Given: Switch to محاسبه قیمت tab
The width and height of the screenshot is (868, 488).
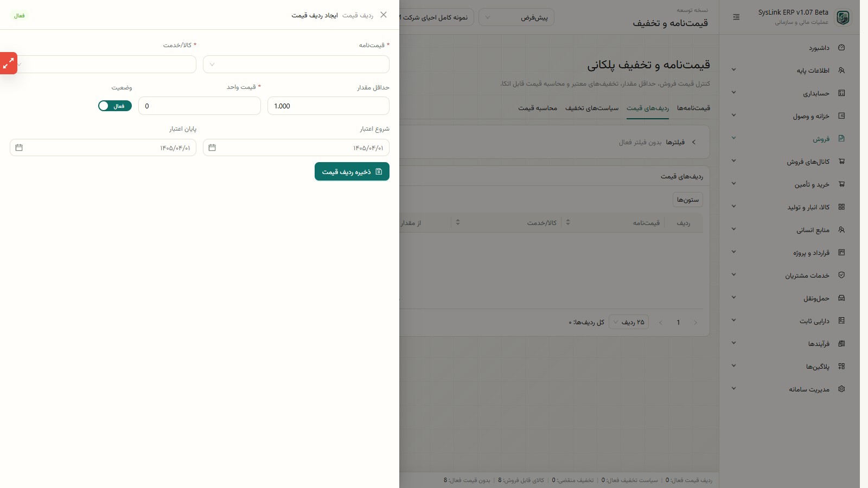Looking at the screenshot, I should [x=538, y=108].
